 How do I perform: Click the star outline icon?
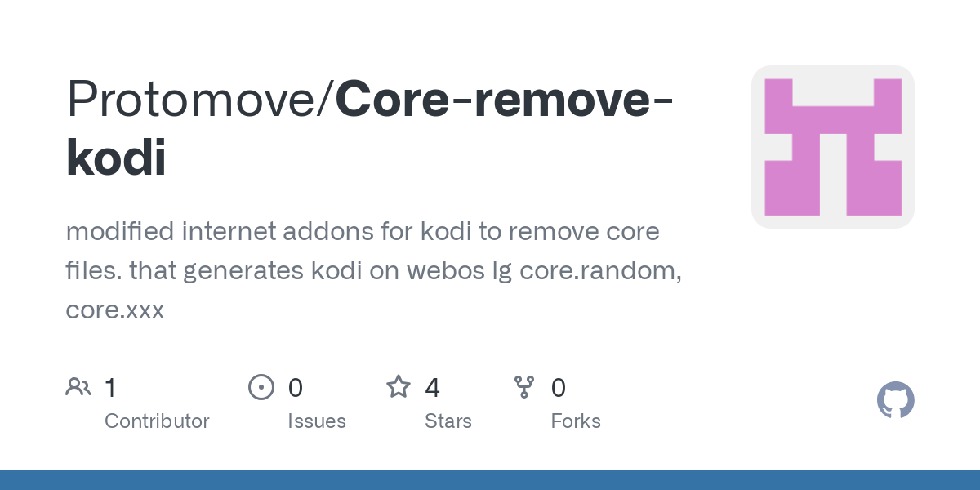pos(399,386)
